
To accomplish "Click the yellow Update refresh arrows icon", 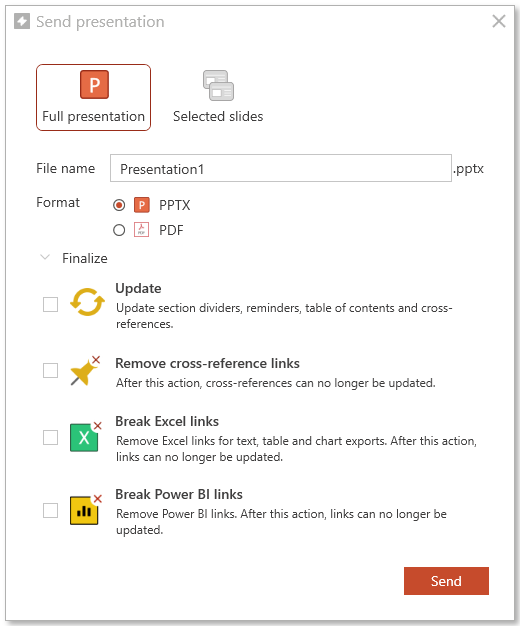I will click(x=87, y=302).
